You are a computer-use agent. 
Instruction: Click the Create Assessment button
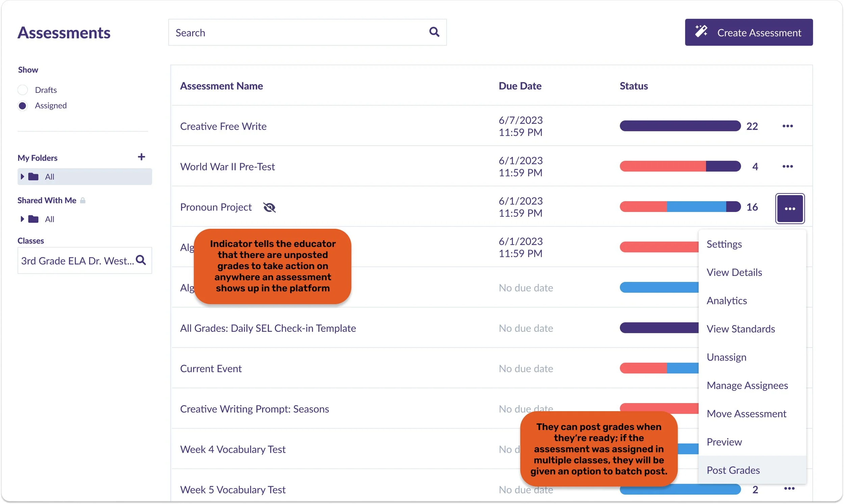pos(748,33)
